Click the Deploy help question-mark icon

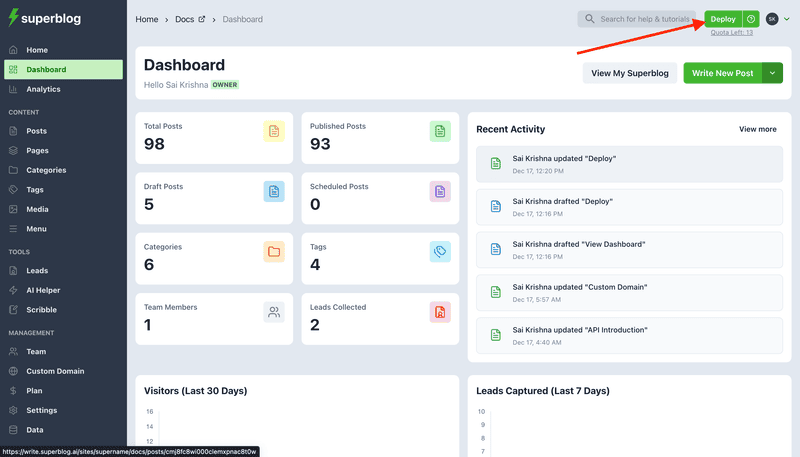pyautogui.click(x=750, y=19)
